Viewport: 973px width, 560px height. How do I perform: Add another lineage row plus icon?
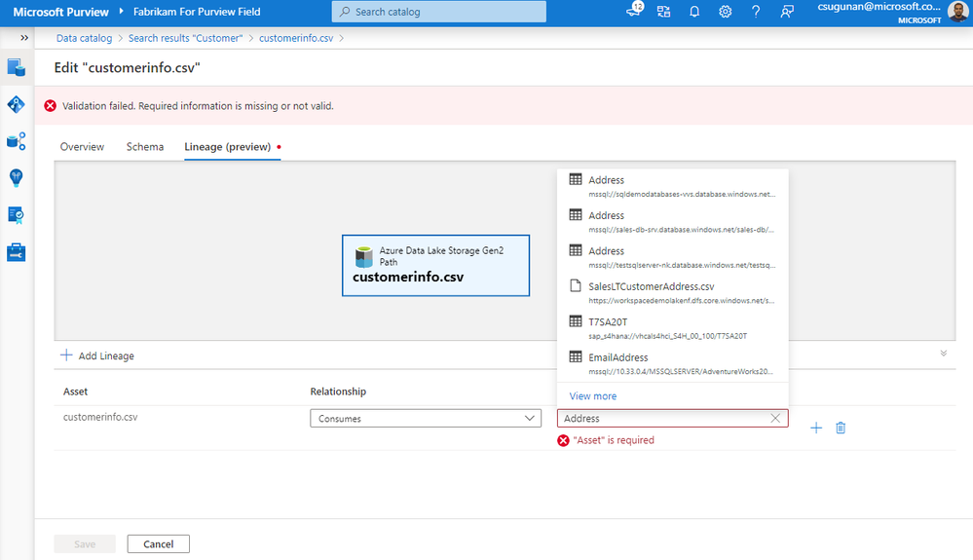pyautogui.click(x=816, y=428)
